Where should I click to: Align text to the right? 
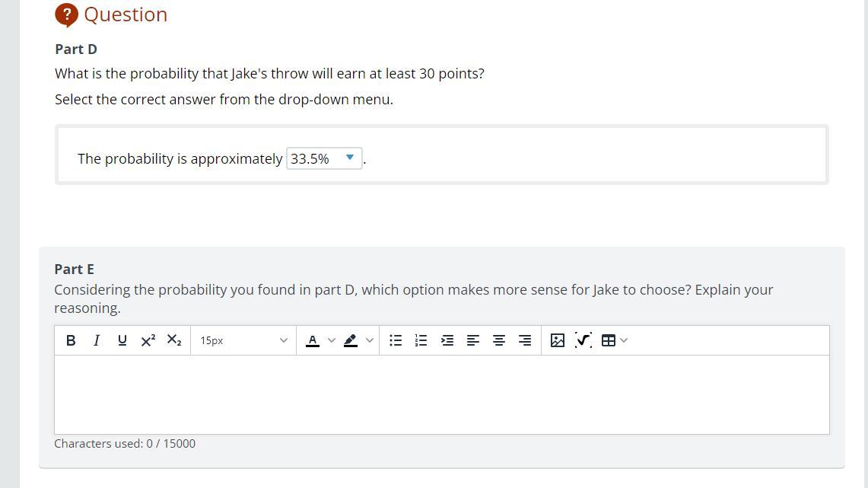tap(525, 340)
